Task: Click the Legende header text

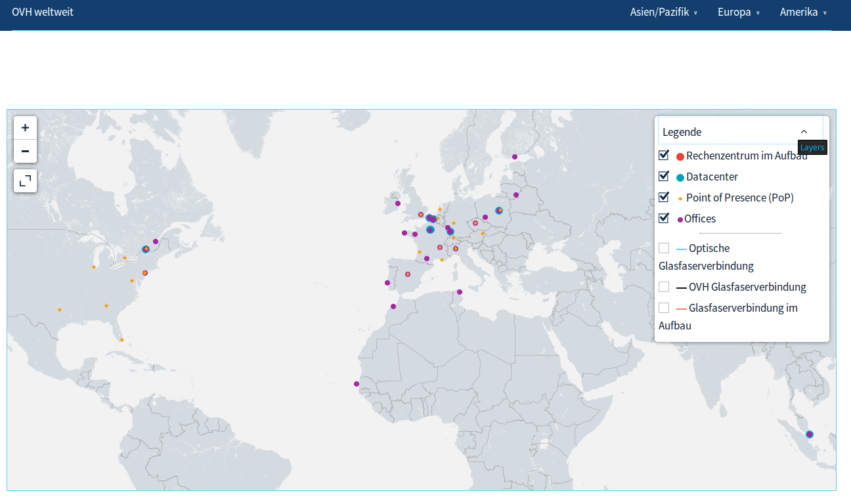Action: 682,132
